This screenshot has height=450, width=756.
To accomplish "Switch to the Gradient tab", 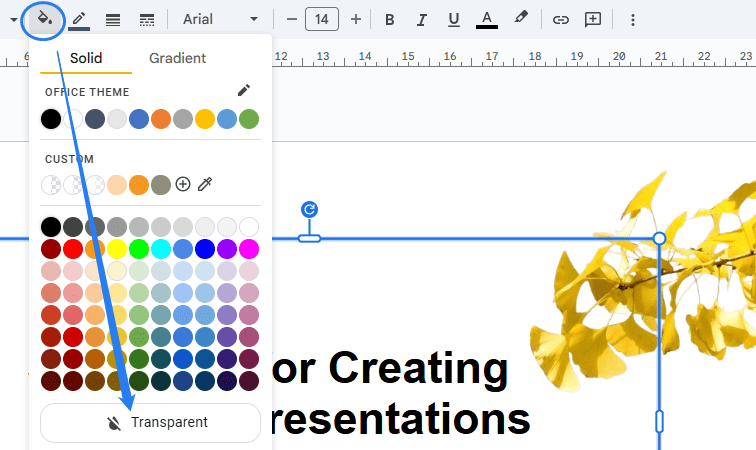I will (177, 58).
